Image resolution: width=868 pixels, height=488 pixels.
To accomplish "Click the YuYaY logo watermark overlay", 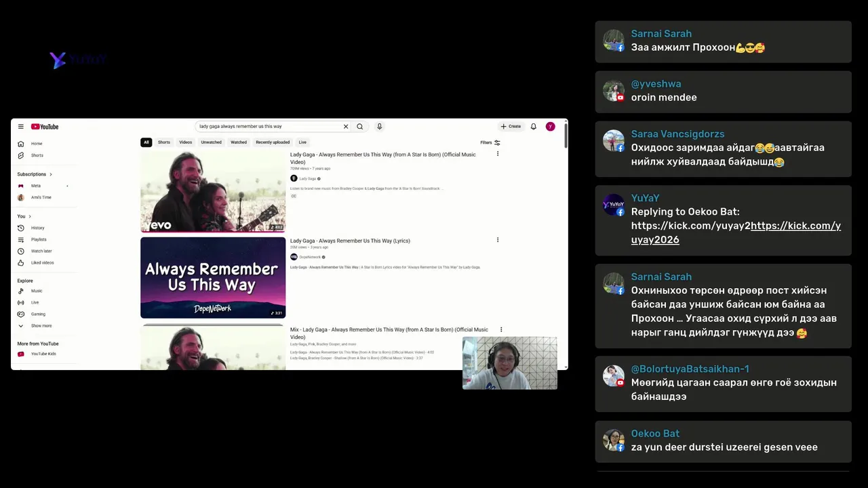I will (78, 60).
